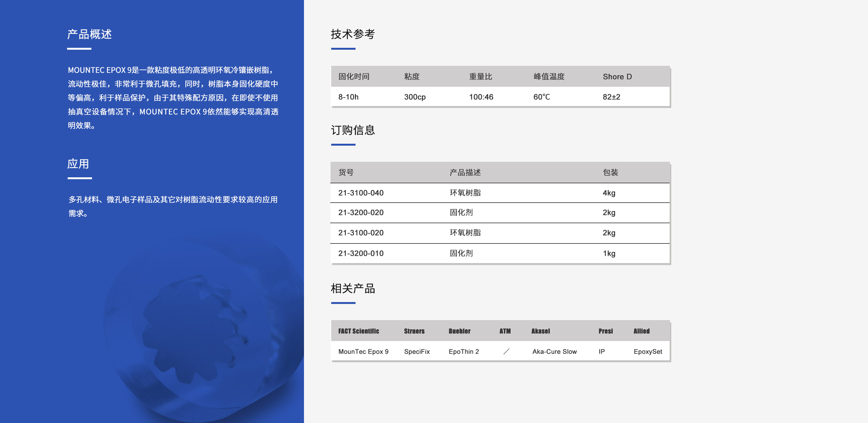The height and width of the screenshot is (423, 868).
Task: Select the Akasel Aka-Cure Slow entry
Action: pos(554,351)
